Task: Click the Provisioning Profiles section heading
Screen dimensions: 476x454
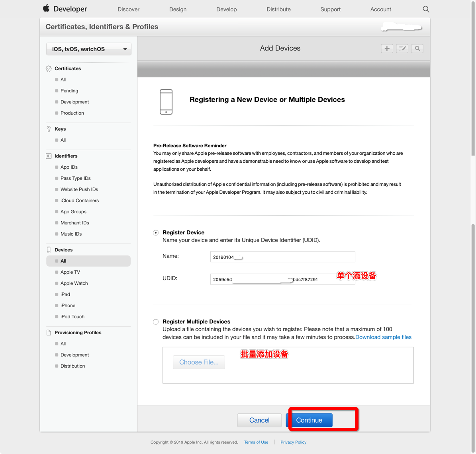Action: pos(78,333)
